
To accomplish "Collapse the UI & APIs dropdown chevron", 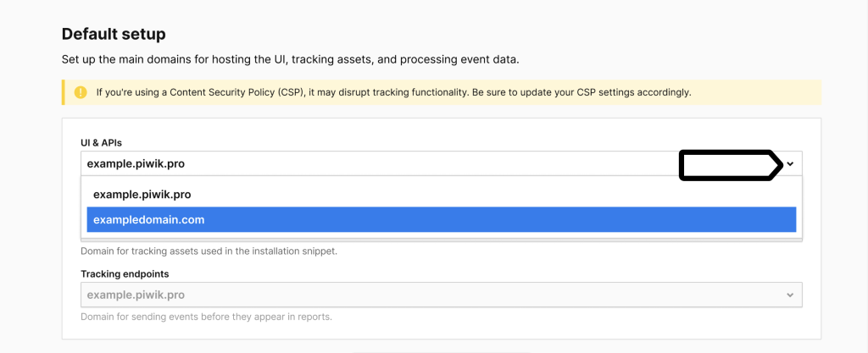I will pyautogui.click(x=791, y=163).
